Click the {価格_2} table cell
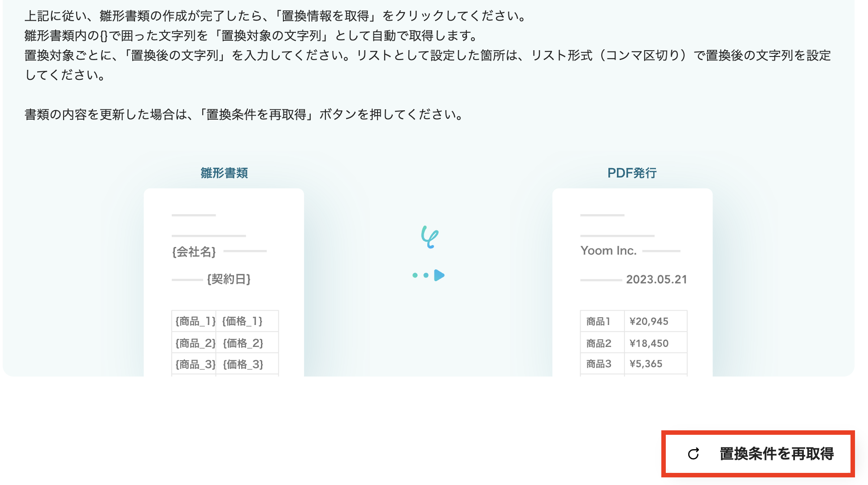The height and width of the screenshot is (485, 868). click(243, 343)
